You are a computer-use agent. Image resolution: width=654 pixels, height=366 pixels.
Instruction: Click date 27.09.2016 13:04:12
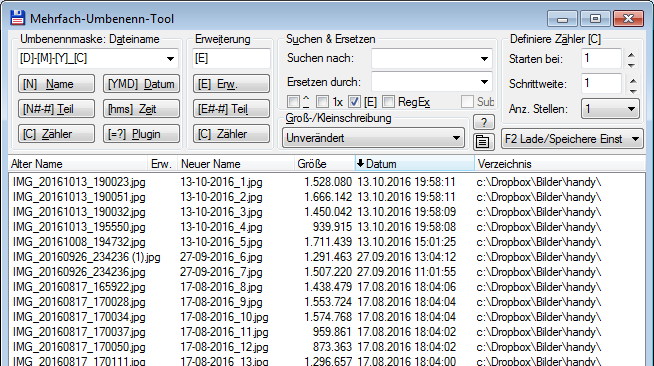(x=406, y=257)
